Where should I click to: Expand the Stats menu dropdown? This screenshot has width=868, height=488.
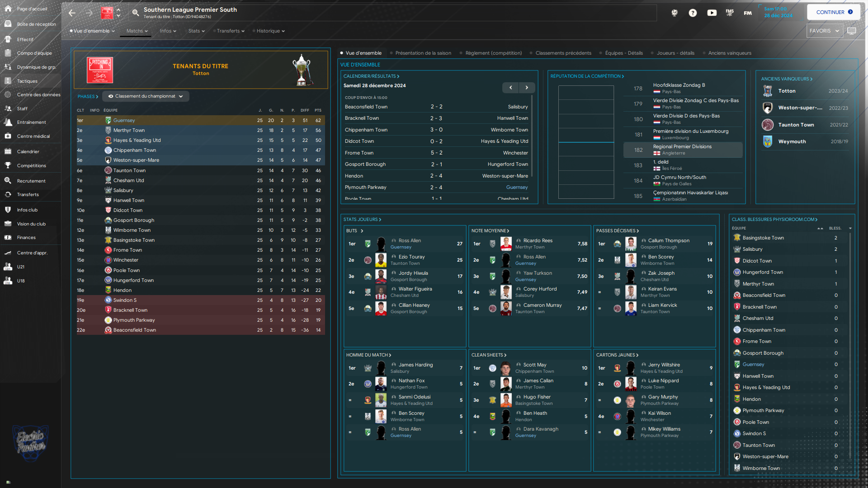(196, 31)
